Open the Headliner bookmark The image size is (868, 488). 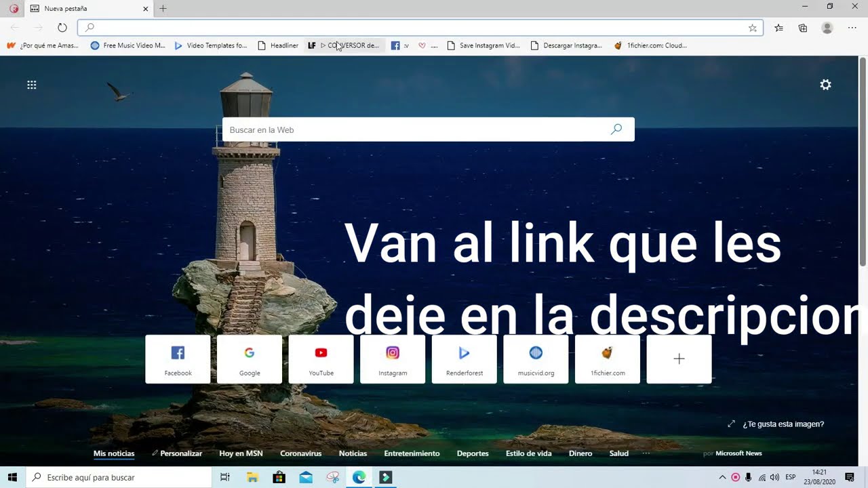coord(278,45)
